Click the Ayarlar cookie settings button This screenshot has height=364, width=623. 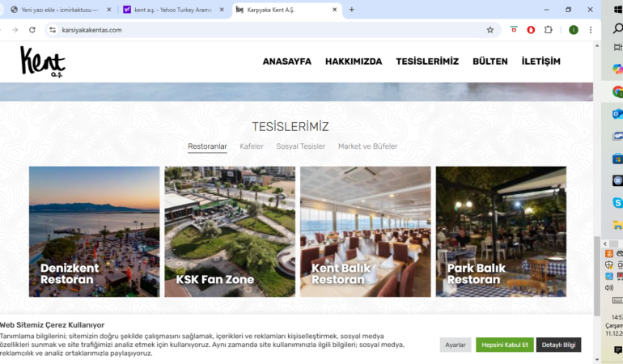(x=456, y=345)
